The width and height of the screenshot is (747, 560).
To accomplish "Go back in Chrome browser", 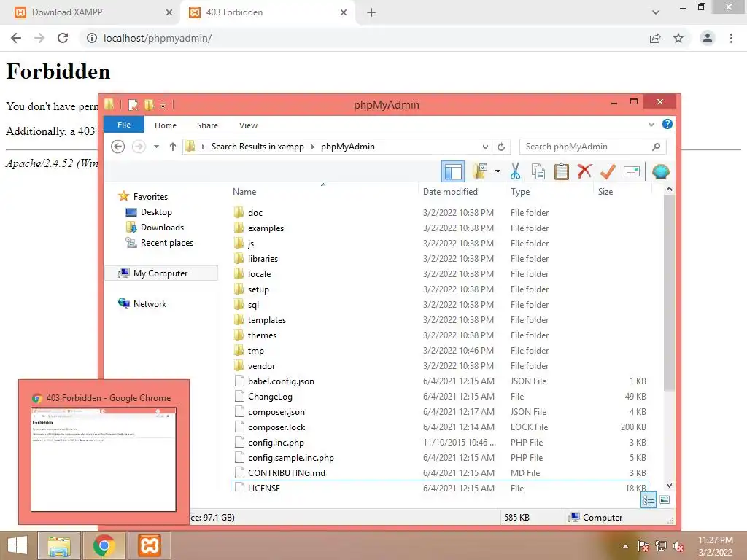I will tap(16, 38).
